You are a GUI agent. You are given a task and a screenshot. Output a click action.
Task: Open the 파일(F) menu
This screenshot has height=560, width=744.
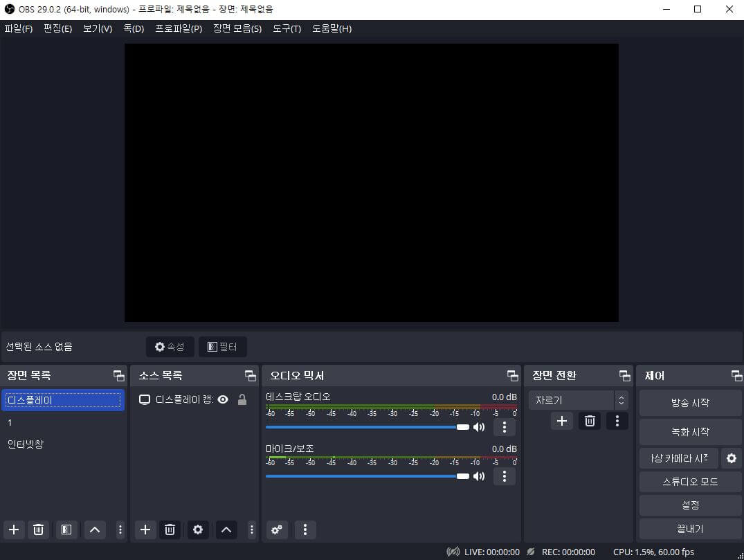coord(19,28)
